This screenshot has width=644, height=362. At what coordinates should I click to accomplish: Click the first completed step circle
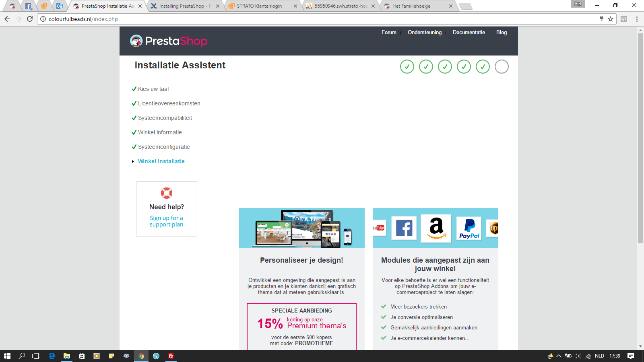407,67
